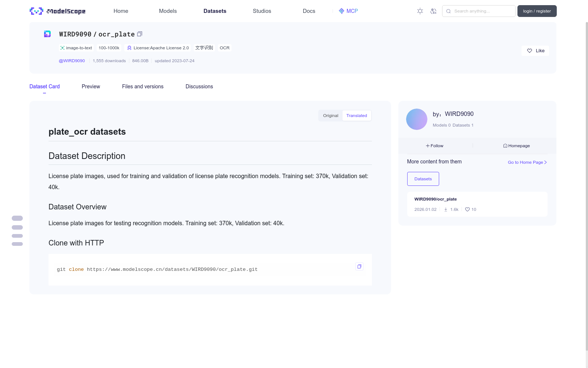This screenshot has height=368, width=588.
Task: Click the image-to-text tag
Action: pyautogui.click(x=76, y=48)
